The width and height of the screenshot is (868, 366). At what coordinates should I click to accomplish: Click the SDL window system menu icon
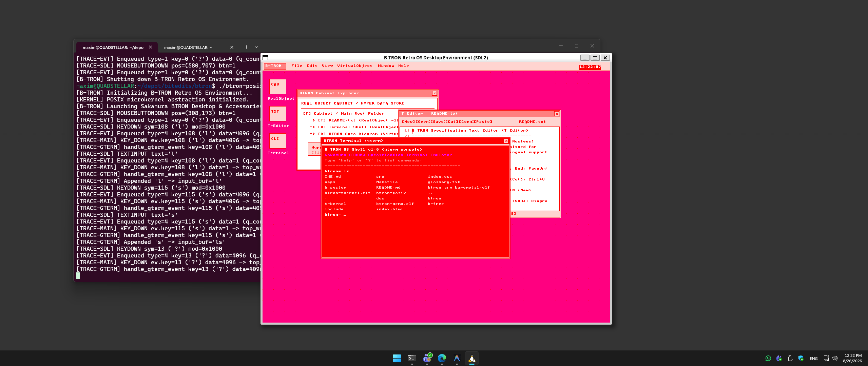coord(266,58)
